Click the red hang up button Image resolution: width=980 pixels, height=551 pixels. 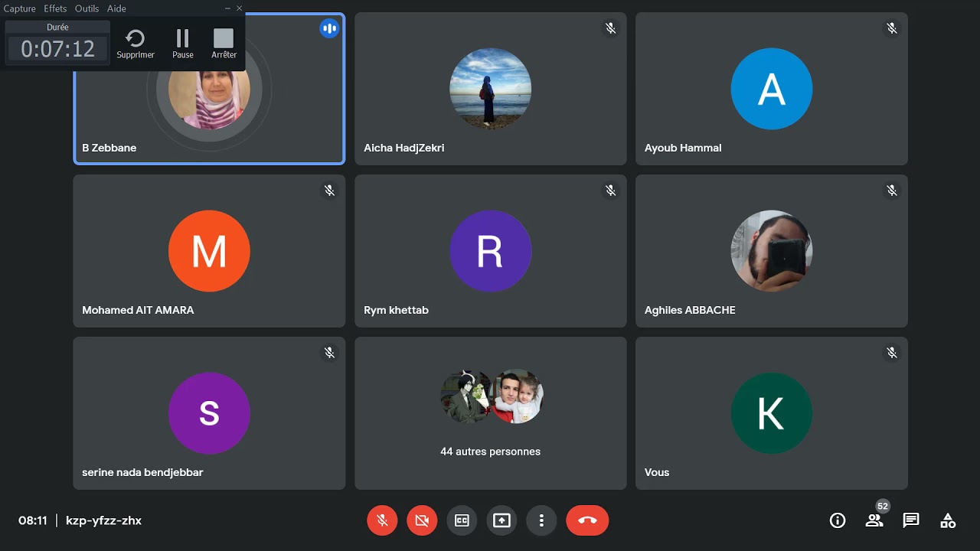587,520
